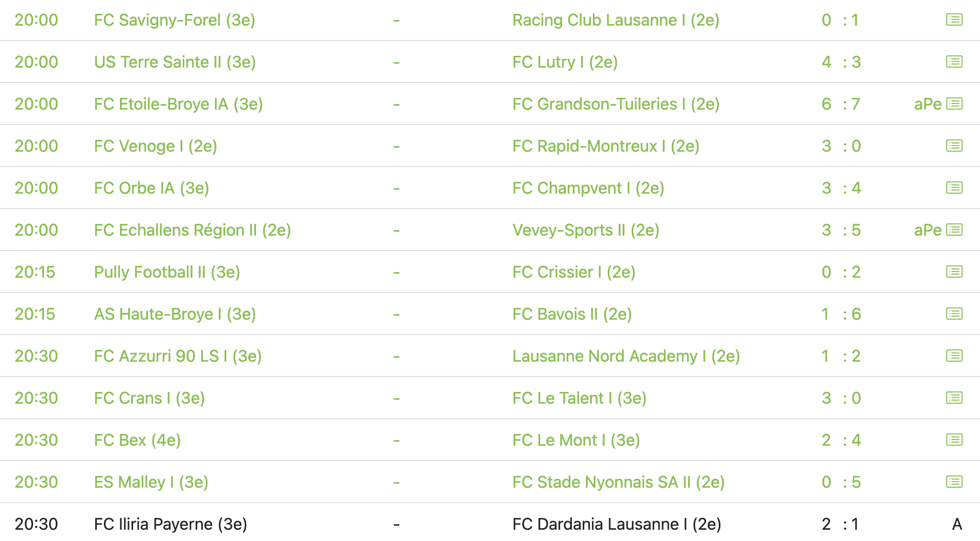Screen dimensions: 980x541
Task: Open match sheet icon for FC Bex row
Action: pyautogui.click(x=954, y=440)
